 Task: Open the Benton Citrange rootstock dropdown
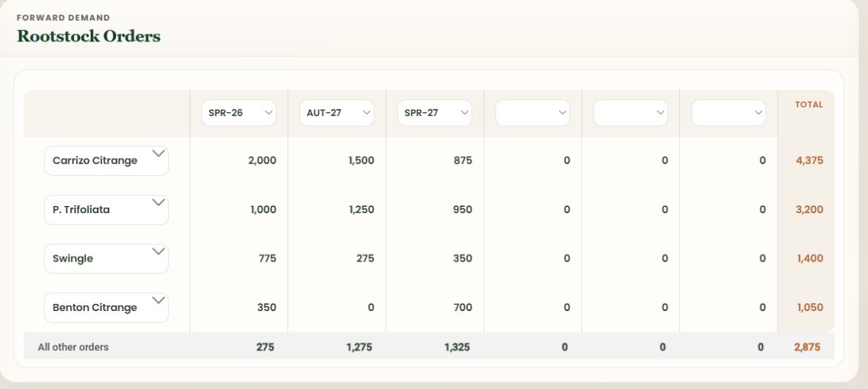coord(106,308)
